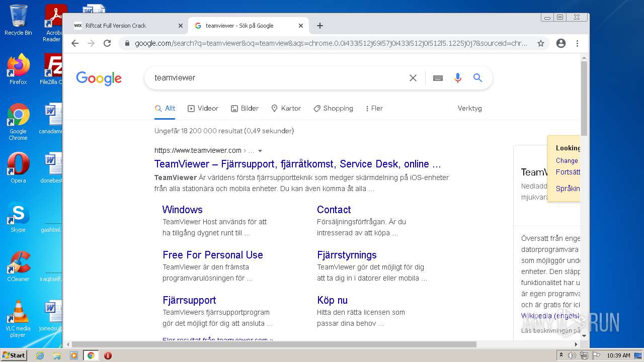This screenshot has width=644, height=362.
Task: Switch to Bilder results
Action: point(245,109)
